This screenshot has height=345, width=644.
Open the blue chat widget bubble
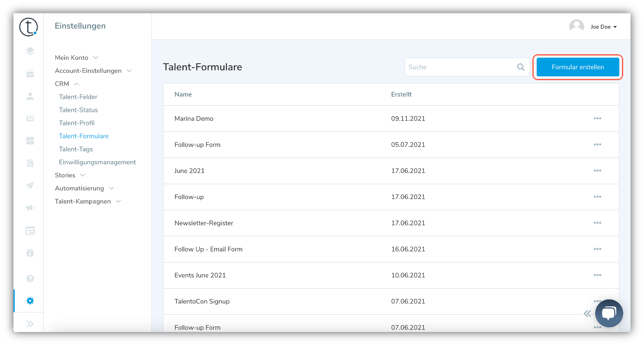pyautogui.click(x=609, y=313)
